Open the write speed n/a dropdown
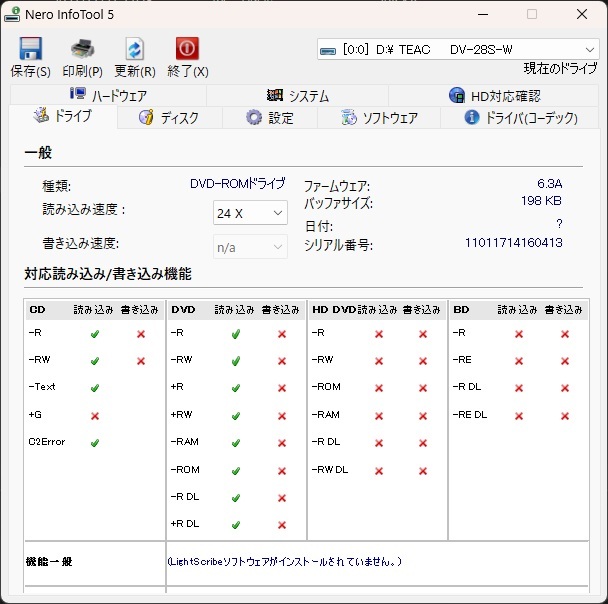The image size is (608, 604). tap(250, 247)
